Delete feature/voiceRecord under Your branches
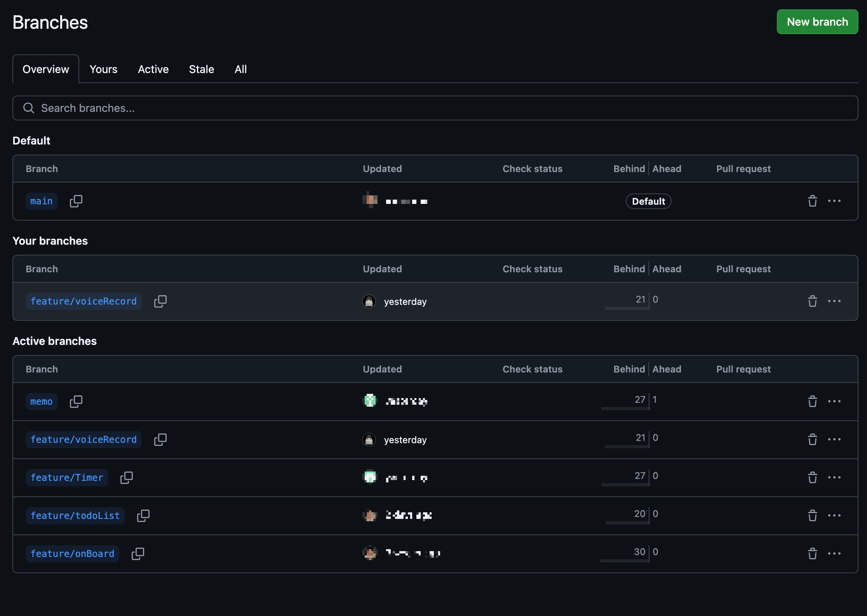 [812, 301]
